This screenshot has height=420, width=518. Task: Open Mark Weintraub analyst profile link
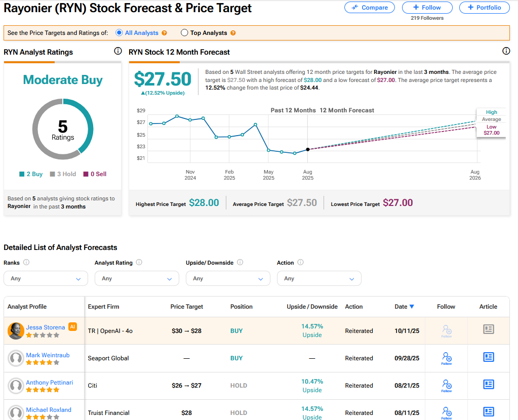tap(48, 355)
